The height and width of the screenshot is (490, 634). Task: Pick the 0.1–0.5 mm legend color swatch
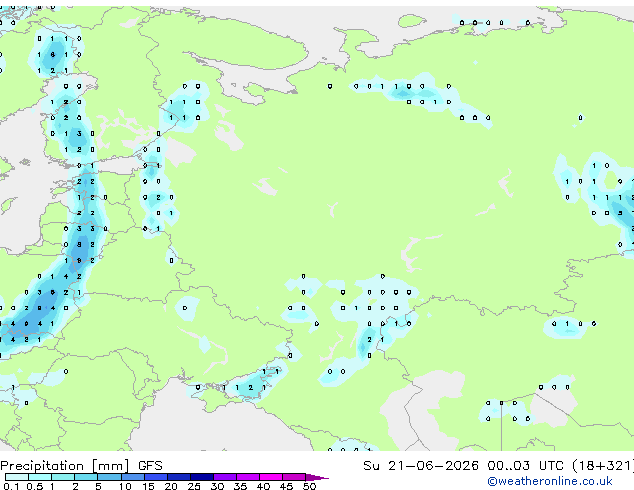17,477
